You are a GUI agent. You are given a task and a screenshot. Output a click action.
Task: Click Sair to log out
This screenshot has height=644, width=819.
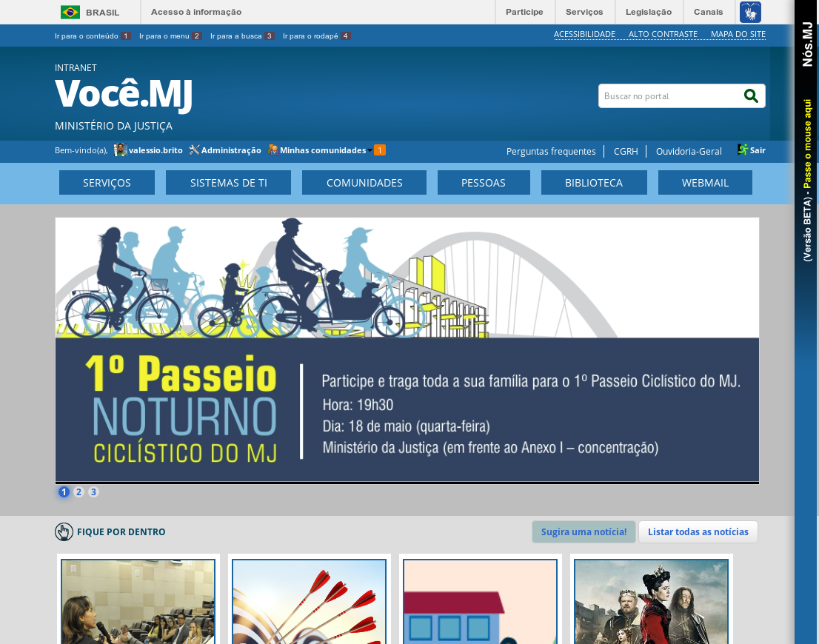click(x=758, y=150)
